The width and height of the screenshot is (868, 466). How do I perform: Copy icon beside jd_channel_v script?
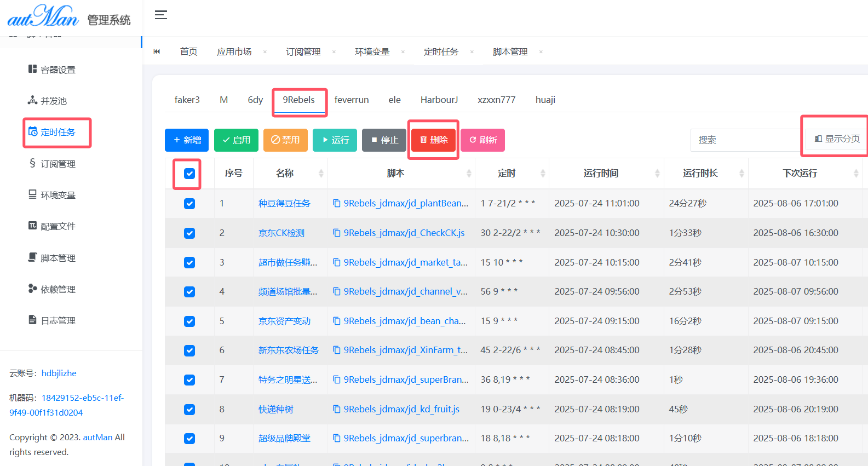337,291
